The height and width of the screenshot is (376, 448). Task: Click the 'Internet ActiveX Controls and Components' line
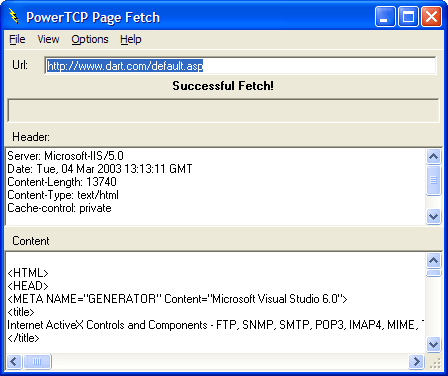(215, 325)
